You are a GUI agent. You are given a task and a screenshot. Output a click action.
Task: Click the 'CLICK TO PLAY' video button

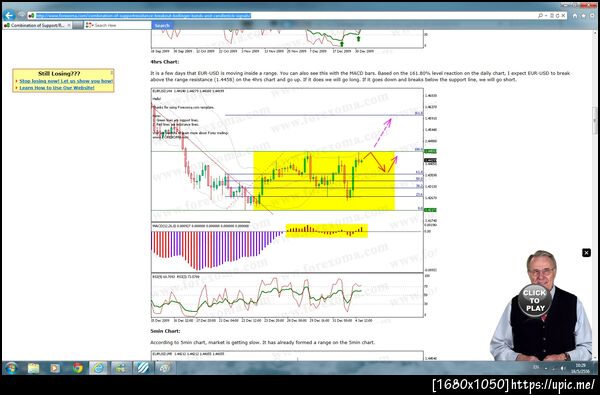point(535,300)
